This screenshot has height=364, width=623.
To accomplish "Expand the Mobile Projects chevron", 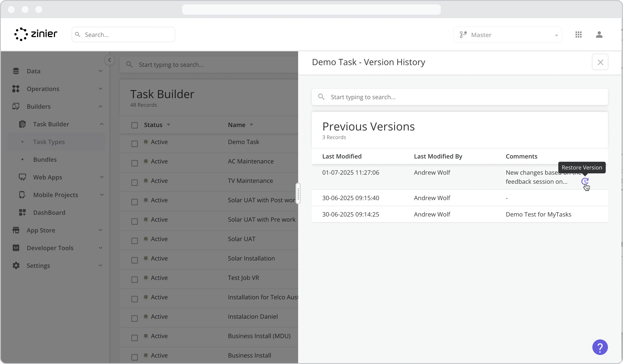I will [x=102, y=195].
